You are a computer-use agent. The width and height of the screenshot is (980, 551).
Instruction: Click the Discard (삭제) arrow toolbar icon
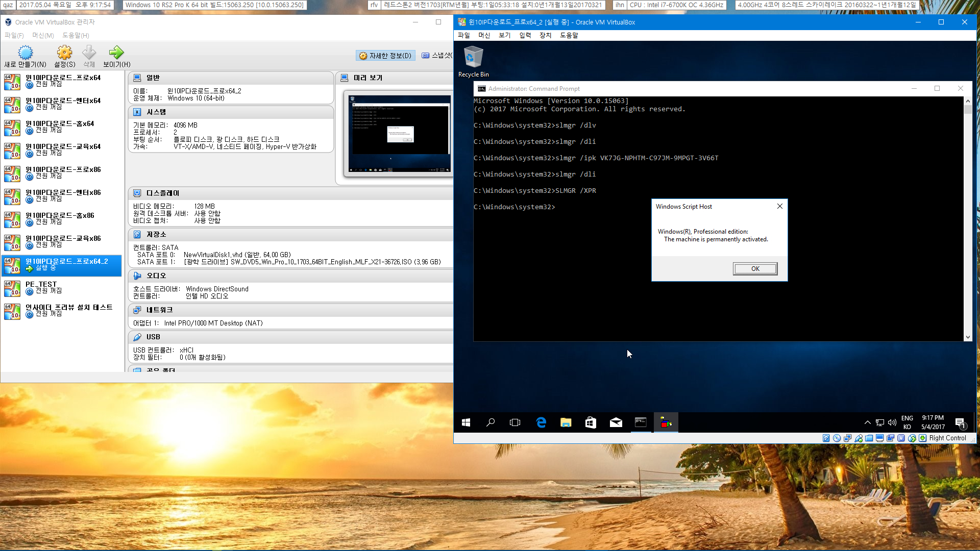(x=89, y=53)
